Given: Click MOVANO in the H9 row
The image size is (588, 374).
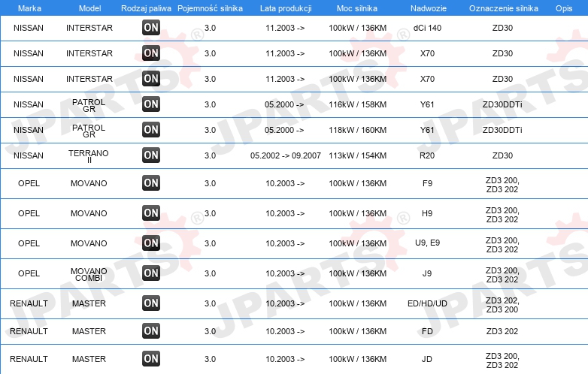Looking at the screenshot, I should pyautogui.click(x=89, y=213).
